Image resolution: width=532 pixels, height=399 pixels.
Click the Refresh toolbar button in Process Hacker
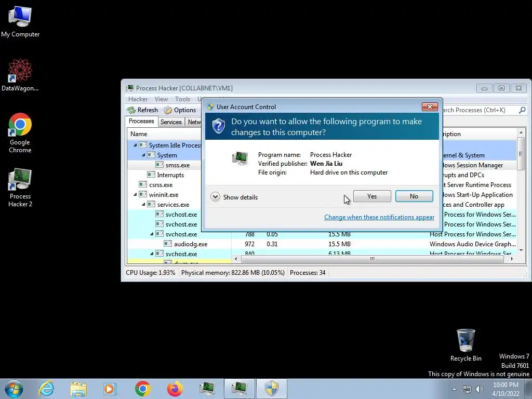pyautogui.click(x=142, y=110)
